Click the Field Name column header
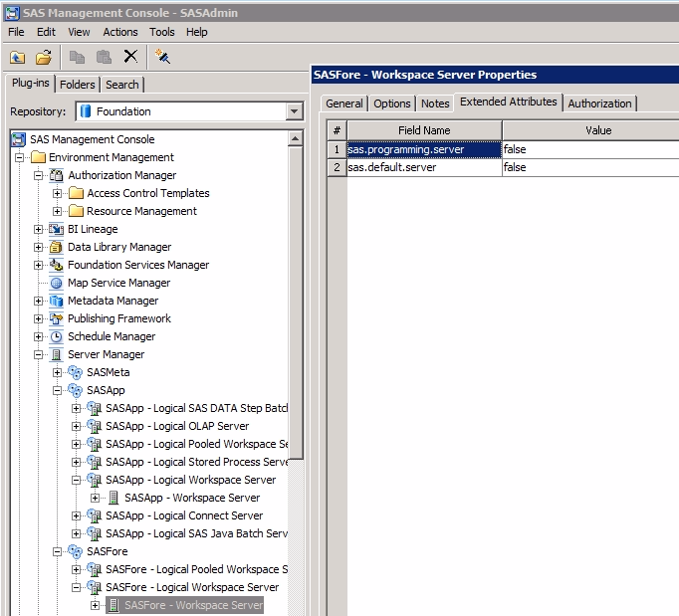The image size is (679, 616). (x=424, y=130)
